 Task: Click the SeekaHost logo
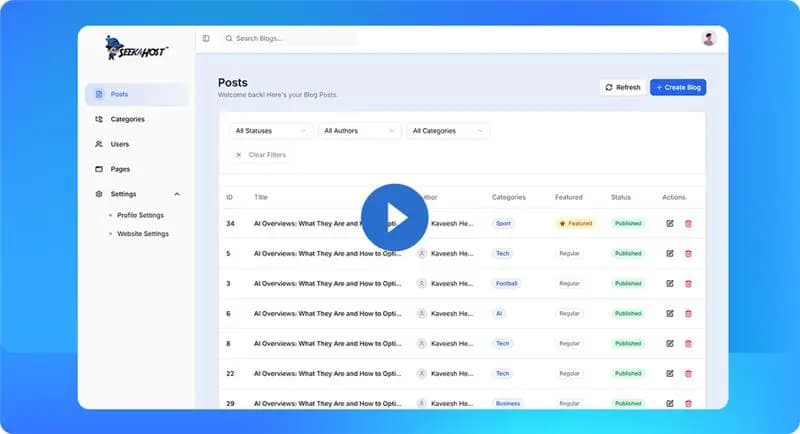136,48
